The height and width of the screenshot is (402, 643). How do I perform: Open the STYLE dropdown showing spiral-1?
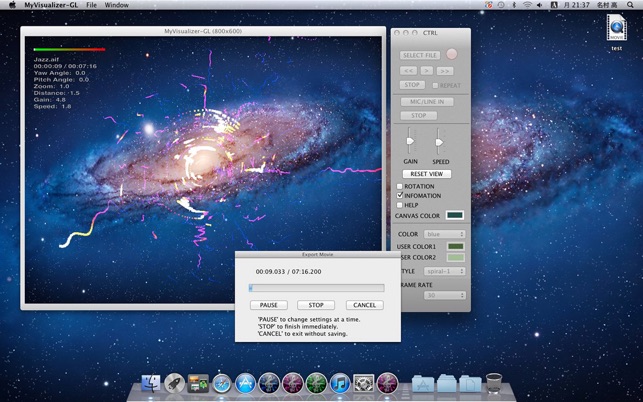click(x=445, y=271)
